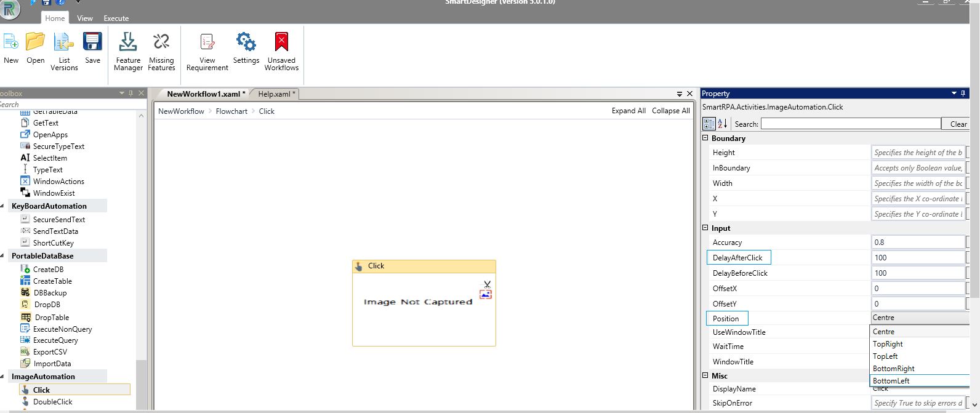Click the load image icon in Click activity
Viewport: 980px width, 413px height.
pos(486,295)
